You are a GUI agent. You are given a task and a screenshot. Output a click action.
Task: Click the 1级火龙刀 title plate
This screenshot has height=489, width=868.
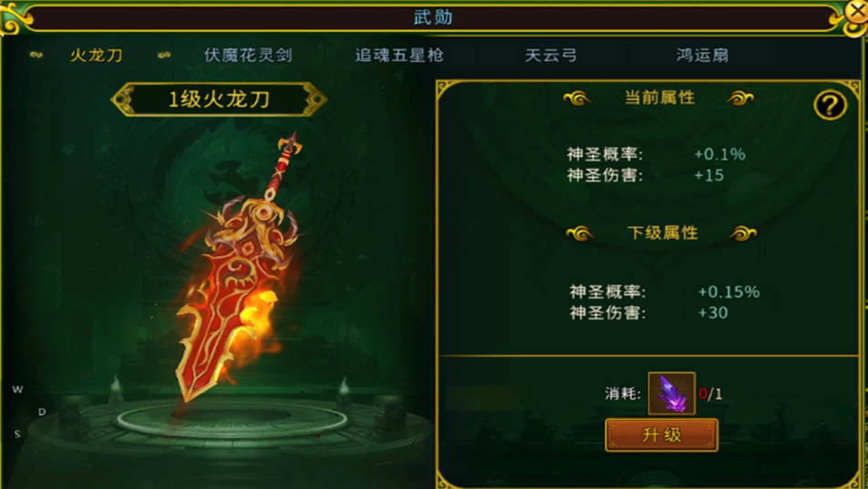tap(219, 99)
